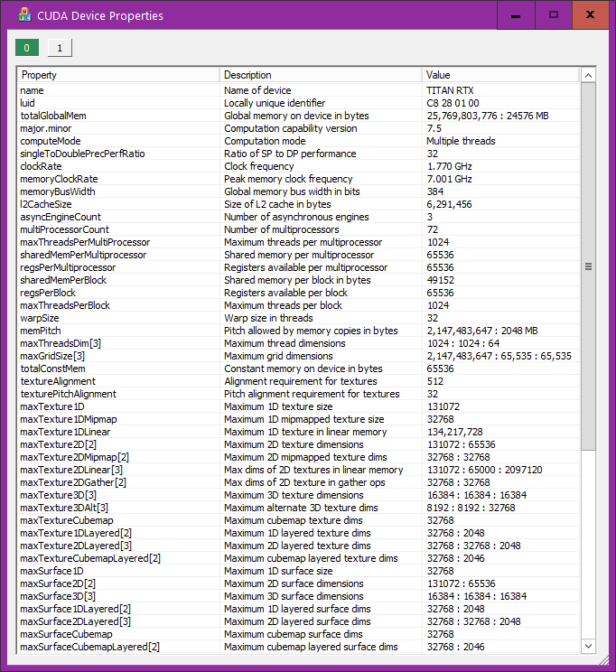Click the 'Multiple threads' value
The width and height of the screenshot is (616, 672).
coord(461,141)
